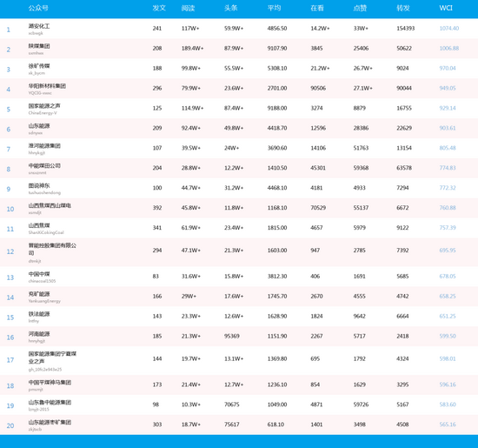The width and height of the screenshot is (478, 448).
Task: Open the 徐矿传媒 account name
Action: [x=39, y=66]
